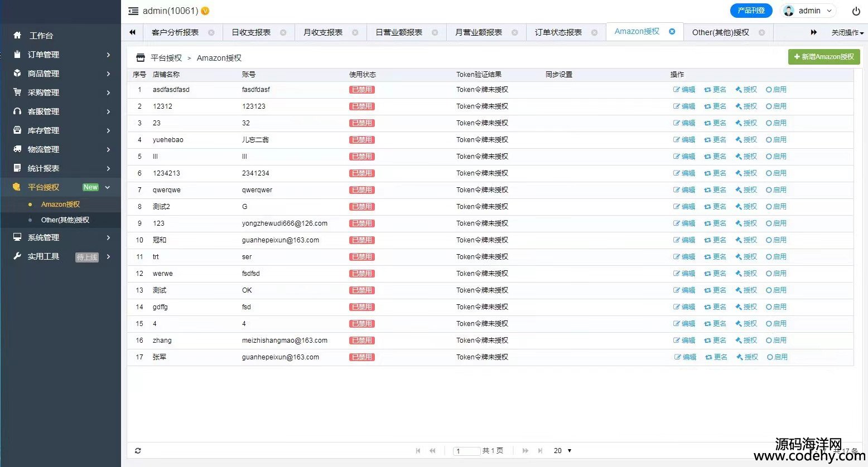The image size is (868, 467).
Task: Click 编辑 for store gdffg
Action: pyautogui.click(x=684, y=307)
